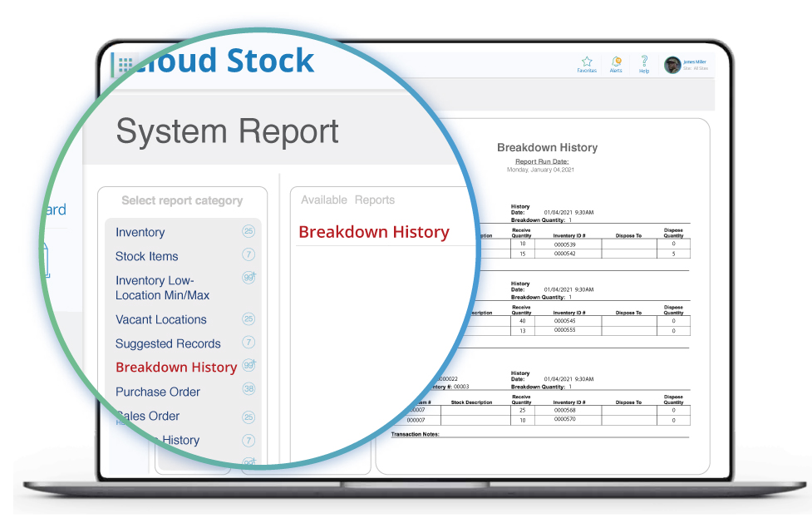Click the System Report page heading
The image size is (812, 523).
(228, 131)
